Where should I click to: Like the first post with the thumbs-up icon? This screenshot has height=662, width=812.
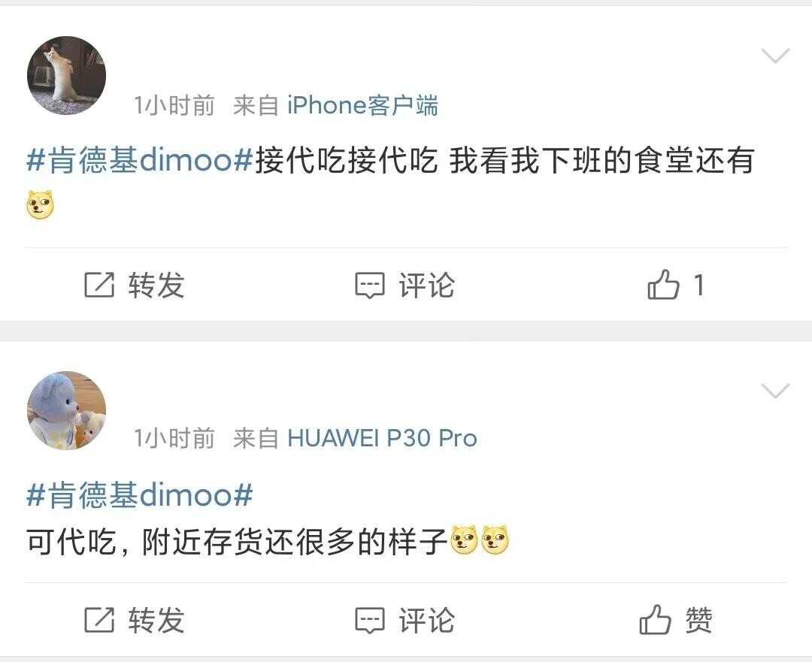[663, 284]
